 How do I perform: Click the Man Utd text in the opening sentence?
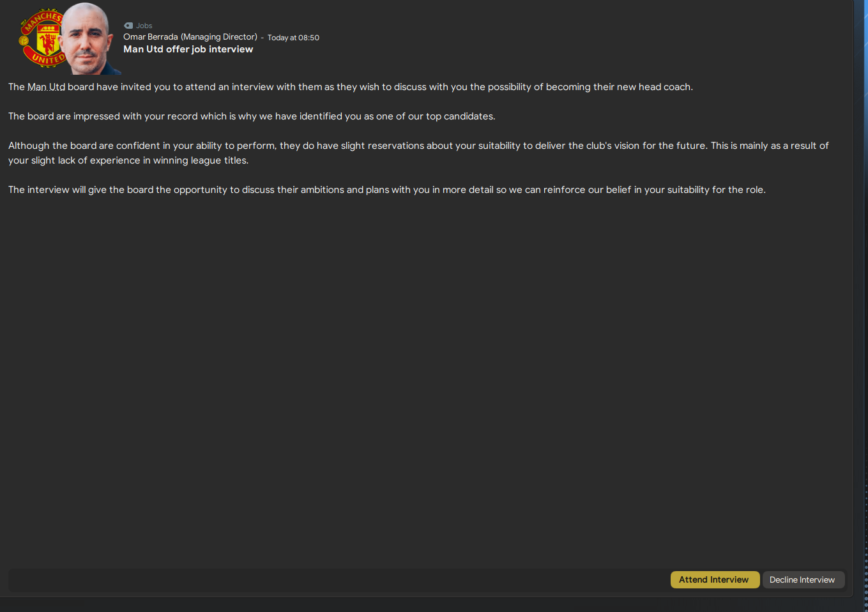coord(46,87)
